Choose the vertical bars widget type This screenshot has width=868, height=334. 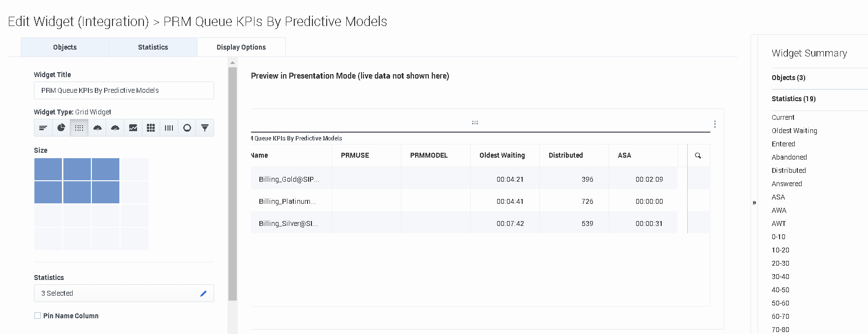coord(169,128)
